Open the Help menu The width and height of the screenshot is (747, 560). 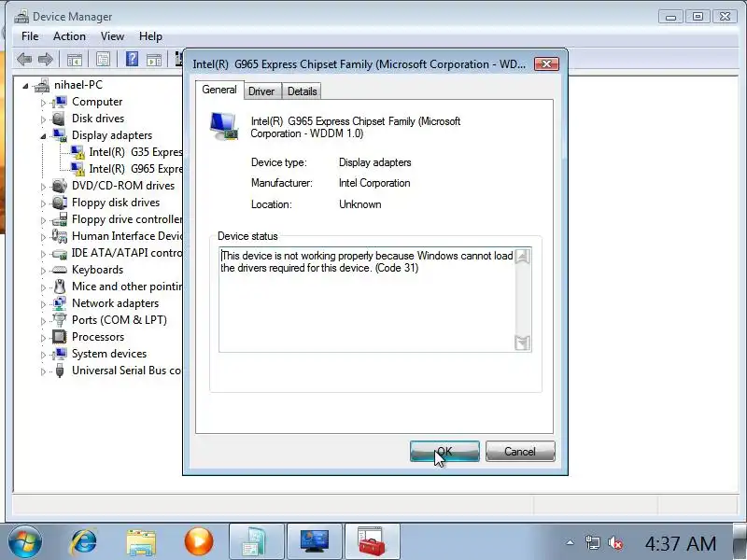[x=150, y=36]
